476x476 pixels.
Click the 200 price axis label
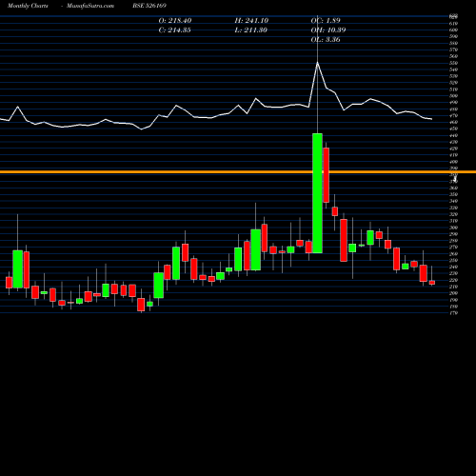coord(454,293)
